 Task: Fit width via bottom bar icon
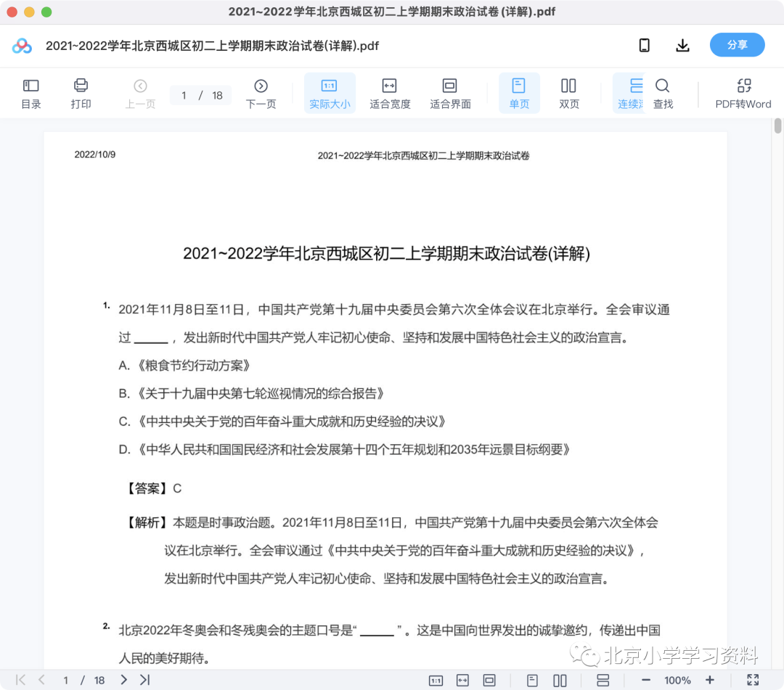click(x=462, y=680)
